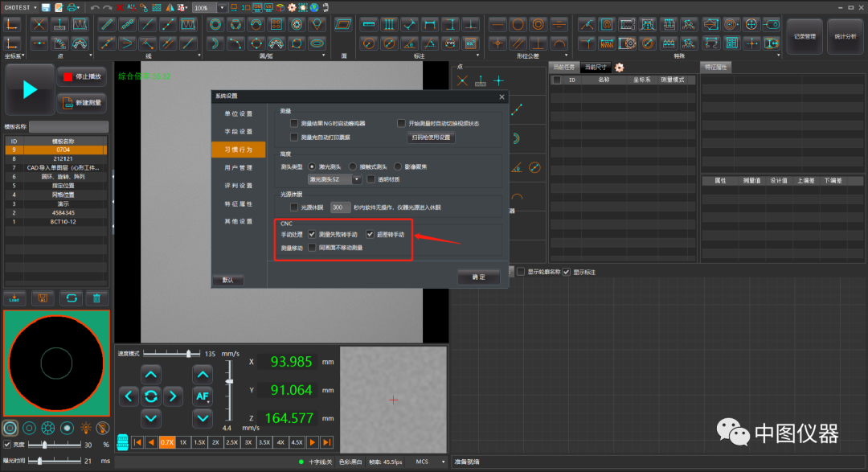Click the globe icon in top toolbar
The width and height of the screenshot is (868, 472).
point(314,7)
